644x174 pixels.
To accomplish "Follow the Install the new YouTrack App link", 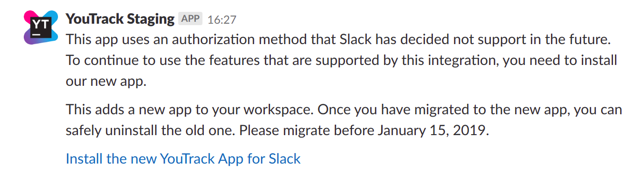I will click(x=183, y=158).
